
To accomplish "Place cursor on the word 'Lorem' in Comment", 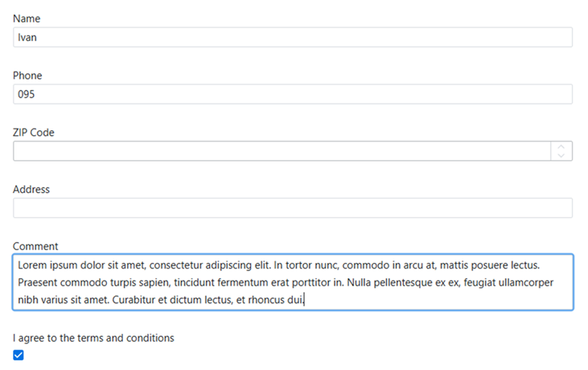I will pyautogui.click(x=32, y=265).
